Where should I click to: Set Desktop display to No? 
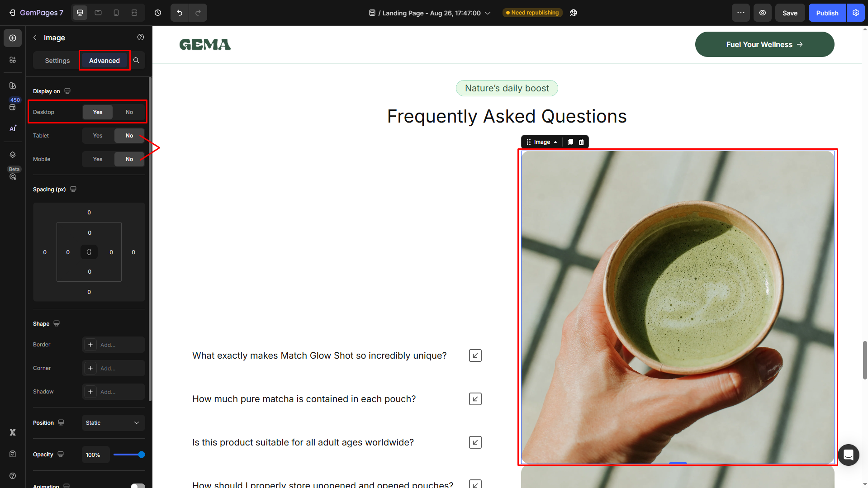tap(129, 112)
